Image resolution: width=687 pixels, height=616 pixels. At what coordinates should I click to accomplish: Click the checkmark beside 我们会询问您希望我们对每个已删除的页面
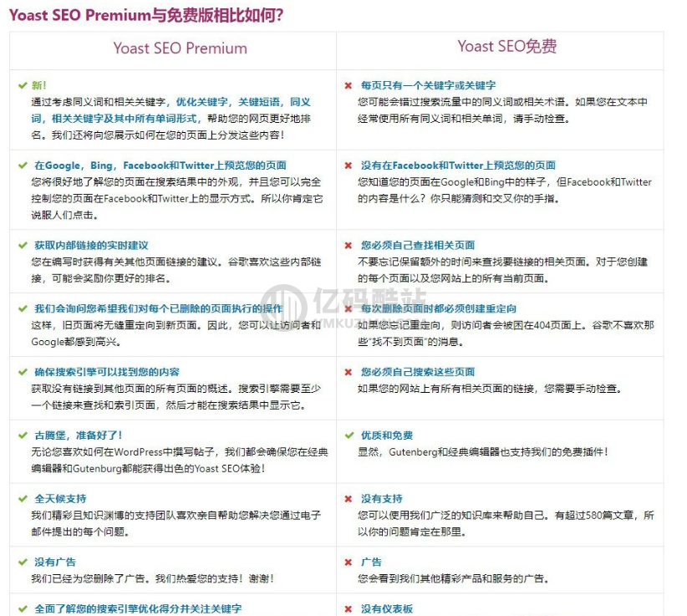pos(23,309)
